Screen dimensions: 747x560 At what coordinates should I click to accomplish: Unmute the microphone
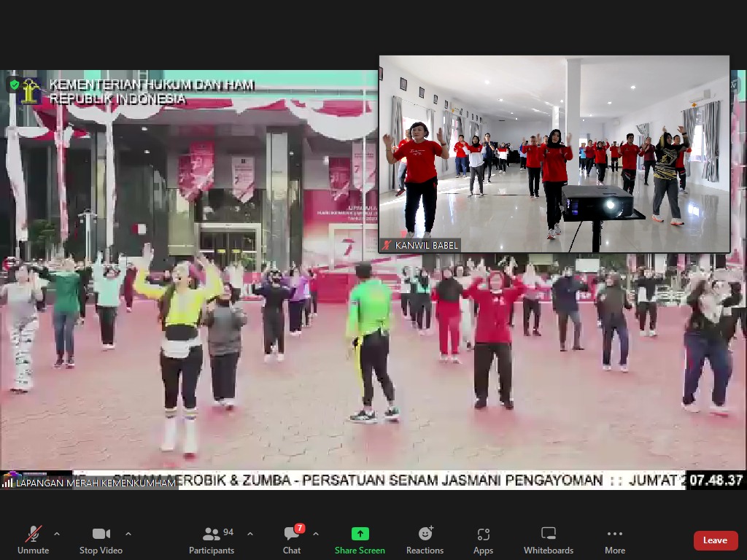click(33, 540)
